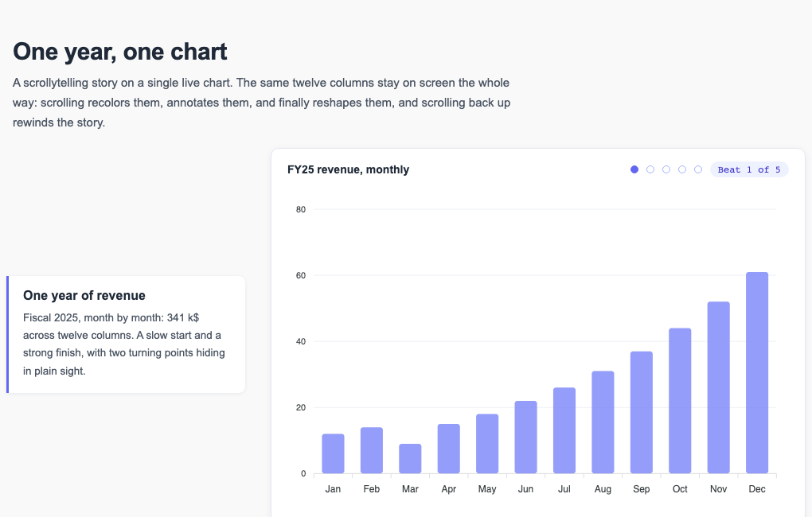Jump to the second beat dot
Screen dimensions: 812x517
click(x=650, y=169)
